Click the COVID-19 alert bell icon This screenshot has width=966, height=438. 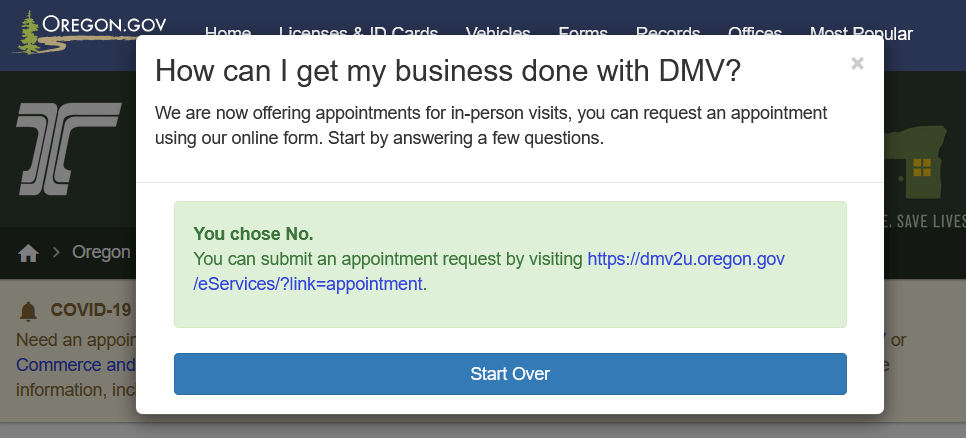tap(29, 311)
